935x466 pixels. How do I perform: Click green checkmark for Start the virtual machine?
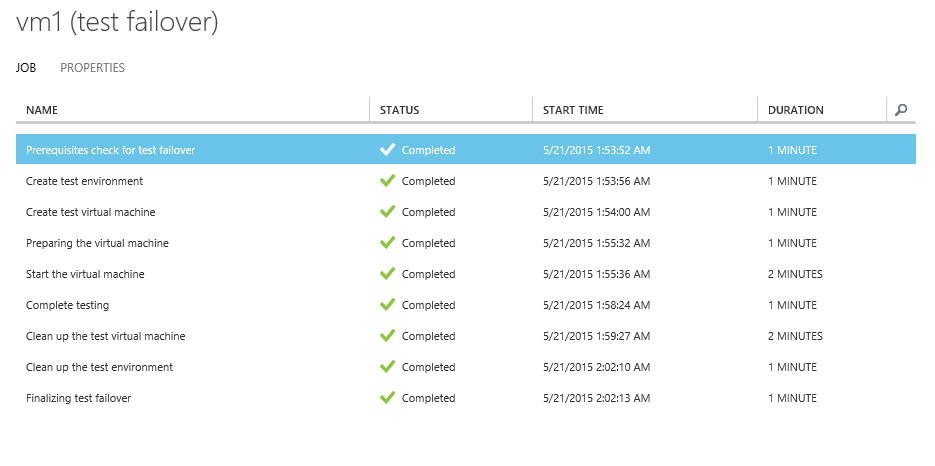pyautogui.click(x=388, y=274)
